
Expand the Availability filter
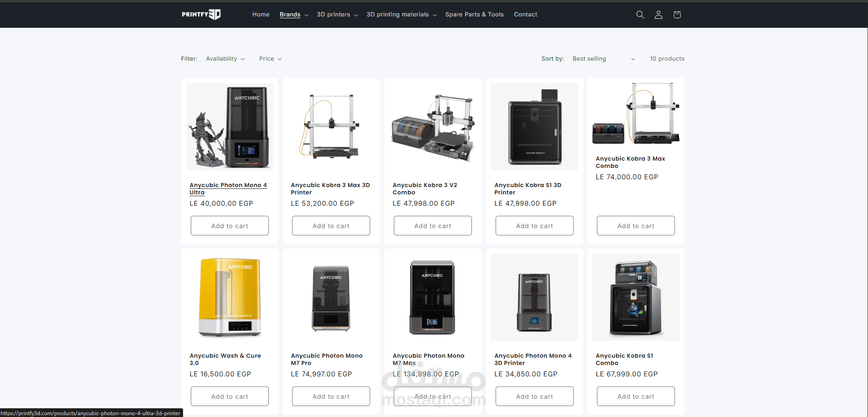[x=225, y=59]
